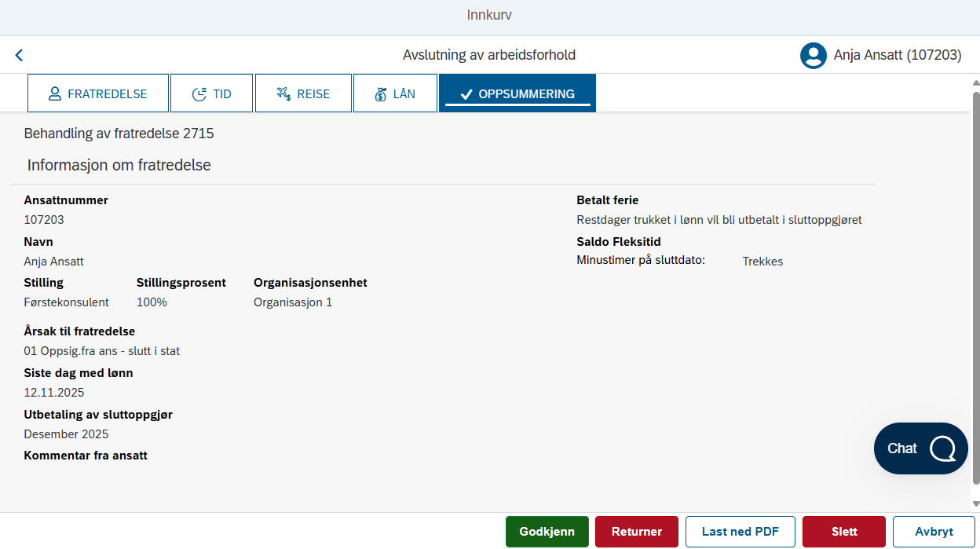Select the LÅN tab

[395, 93]
